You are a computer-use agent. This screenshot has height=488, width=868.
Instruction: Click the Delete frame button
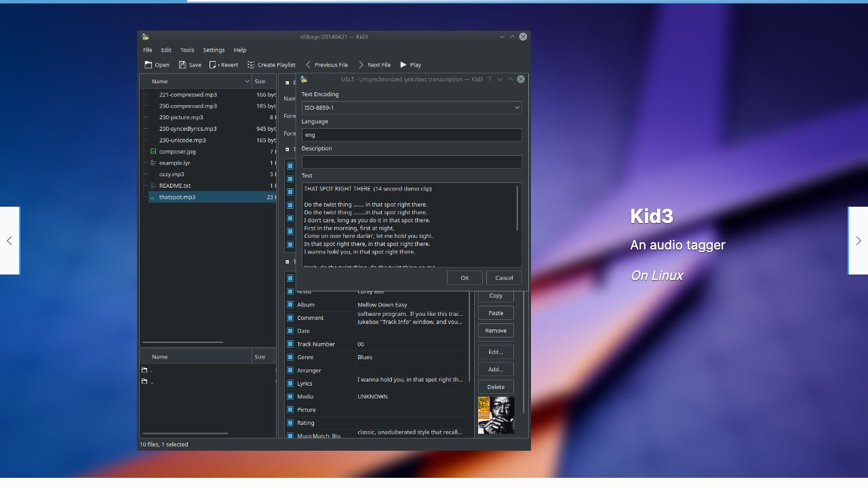click(496, 387)
